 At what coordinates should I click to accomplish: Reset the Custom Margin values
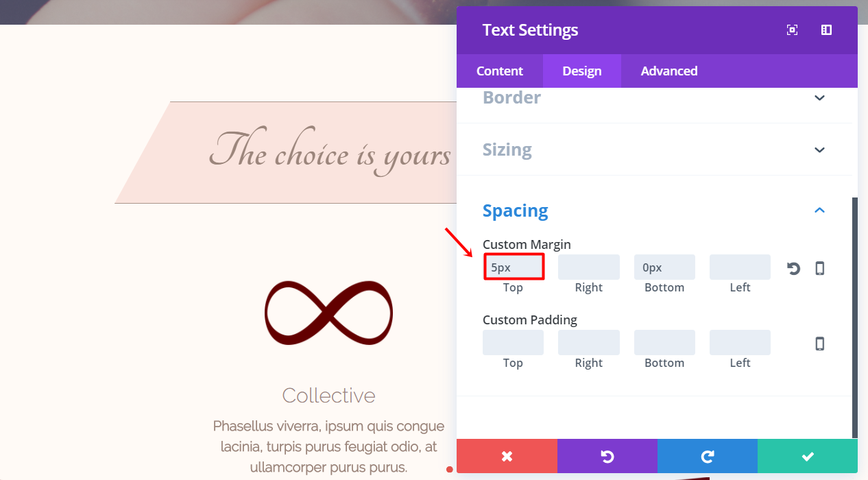pos(794,268)
